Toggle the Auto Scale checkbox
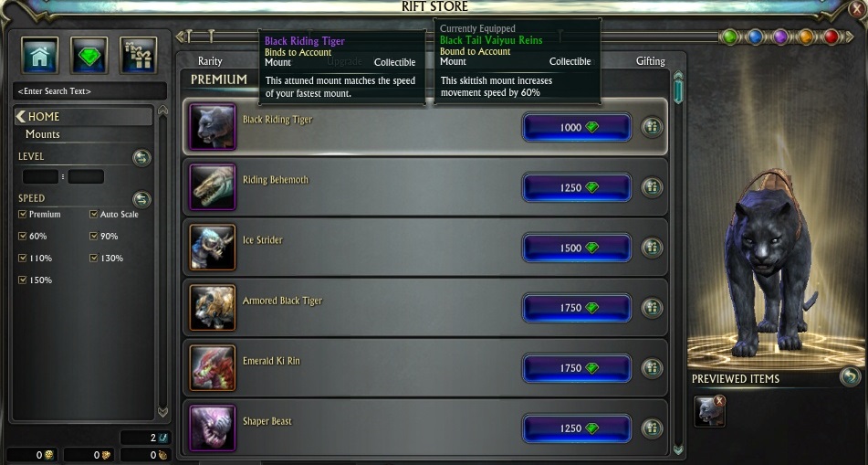Image resolution: width=868 pixels, height=465 pixels. pyautogui.click(x=93, y=214)
